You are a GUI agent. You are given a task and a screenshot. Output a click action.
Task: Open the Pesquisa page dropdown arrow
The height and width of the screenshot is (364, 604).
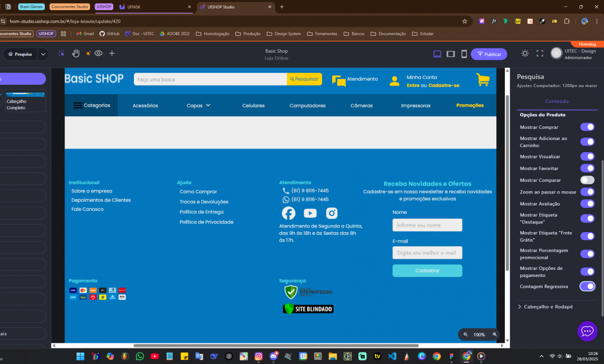click(x=43, y=54)
